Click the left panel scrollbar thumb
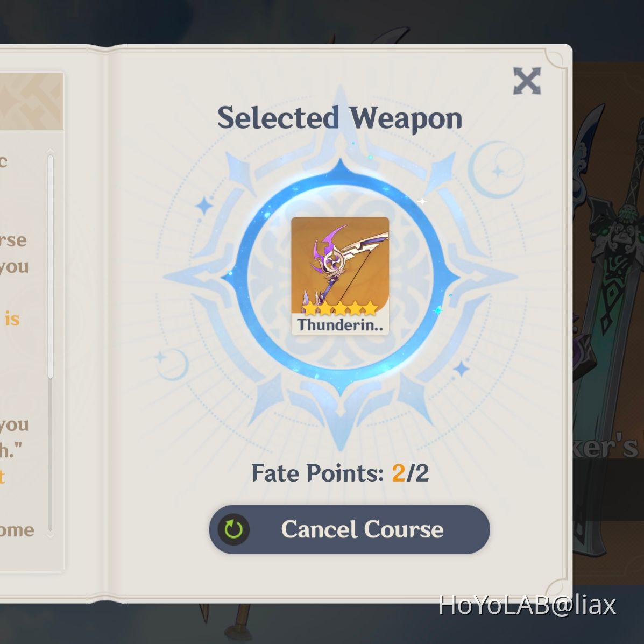Viewport: 644px width, 644px height. (x=51, y=266)
